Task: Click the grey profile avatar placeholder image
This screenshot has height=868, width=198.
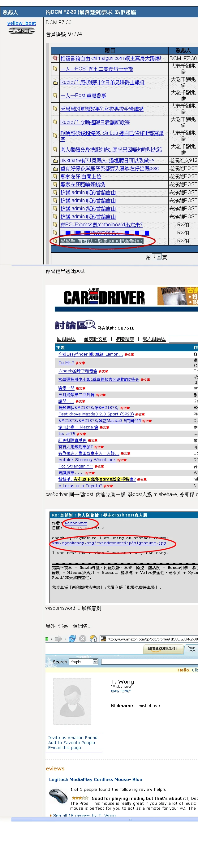Action: point(72,701)
